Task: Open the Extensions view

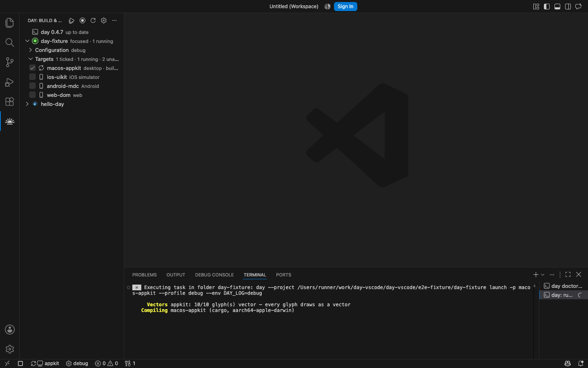Action: [10, 101]
